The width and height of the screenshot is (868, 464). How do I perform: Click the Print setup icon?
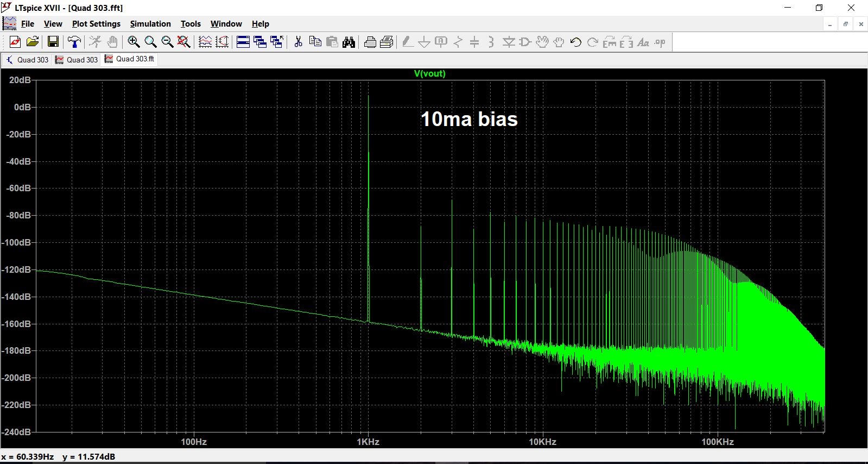(370, 42)
